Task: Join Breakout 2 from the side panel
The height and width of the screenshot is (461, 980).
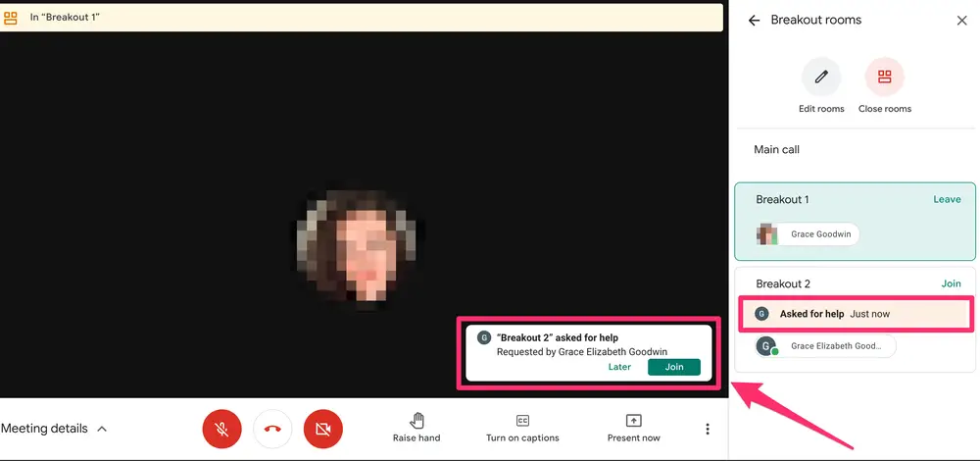Action: 951,283
